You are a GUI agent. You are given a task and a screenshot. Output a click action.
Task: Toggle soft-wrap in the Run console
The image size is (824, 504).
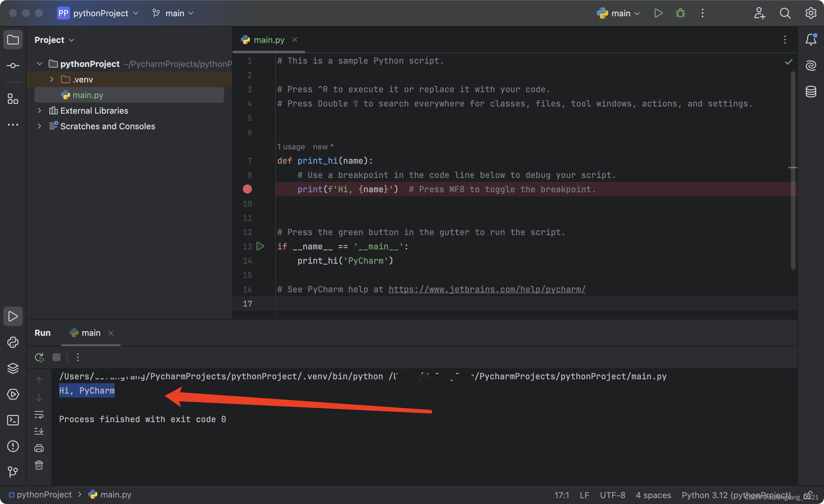pos(39,415)
